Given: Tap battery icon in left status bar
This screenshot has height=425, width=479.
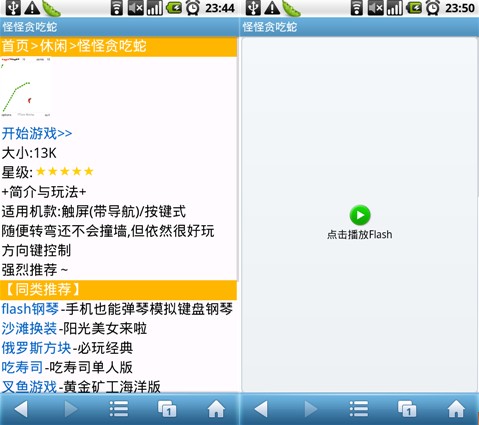Looking at the screenshot, I should click(x=173, y=8).
